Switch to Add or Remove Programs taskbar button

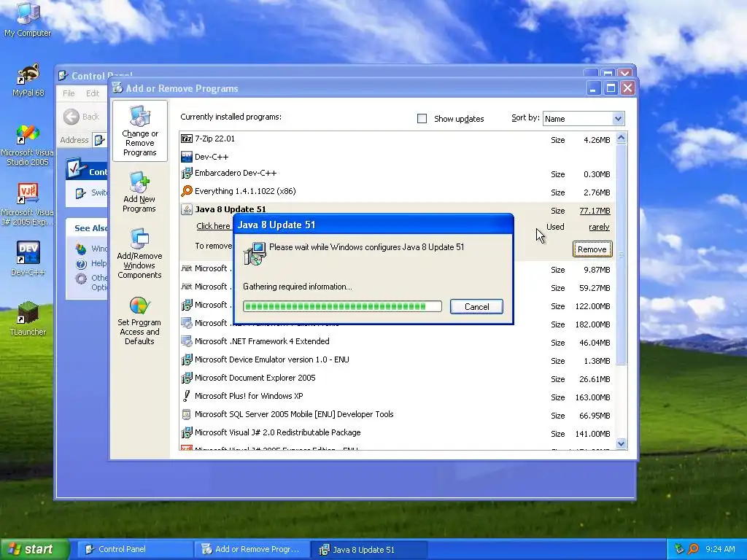pyautogui.click(x=252, y=549)
